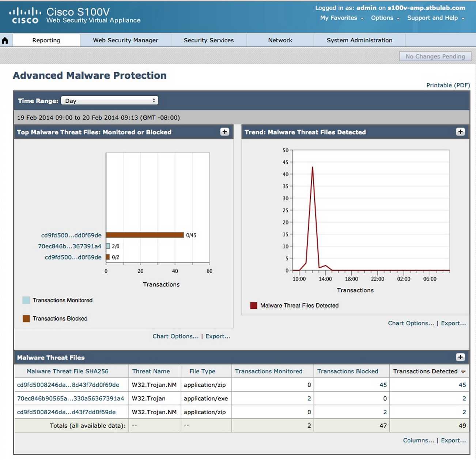Click Transactions Blocked legend color swatch
This screenshot has width=476, height=460.
(x=26, y=318)
